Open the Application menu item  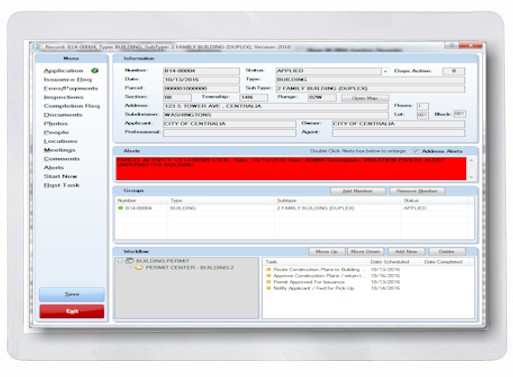point(63,71)
